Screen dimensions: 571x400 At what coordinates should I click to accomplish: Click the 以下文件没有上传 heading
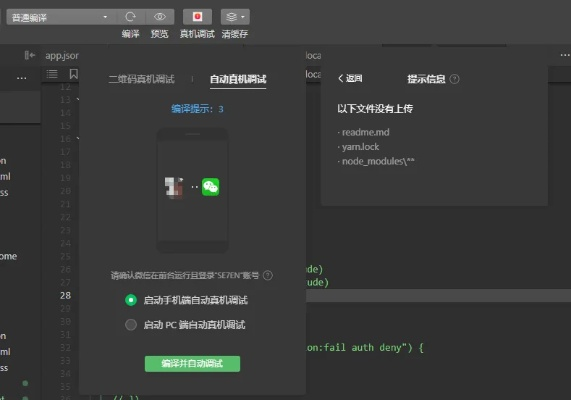(375, 109)
